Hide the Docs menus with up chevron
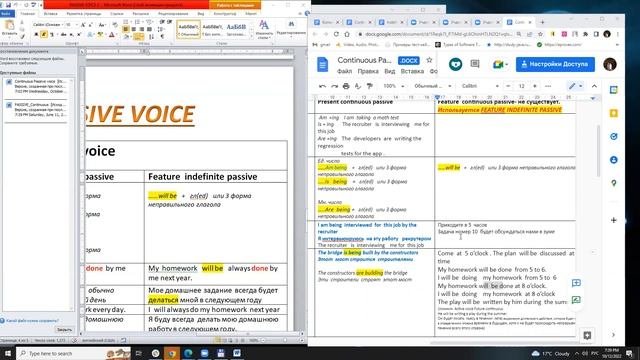The image size is (640, 360). click(594, 86)
